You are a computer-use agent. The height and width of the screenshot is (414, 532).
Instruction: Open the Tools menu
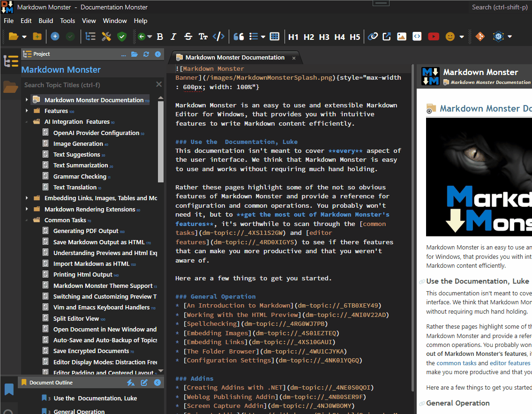[x=67, y=21]
